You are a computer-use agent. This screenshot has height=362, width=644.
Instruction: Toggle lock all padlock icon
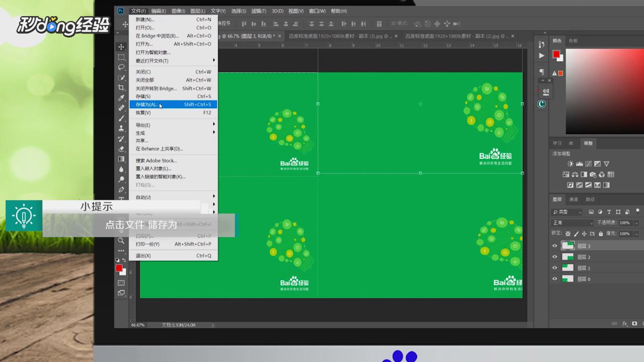click(601, 234)
